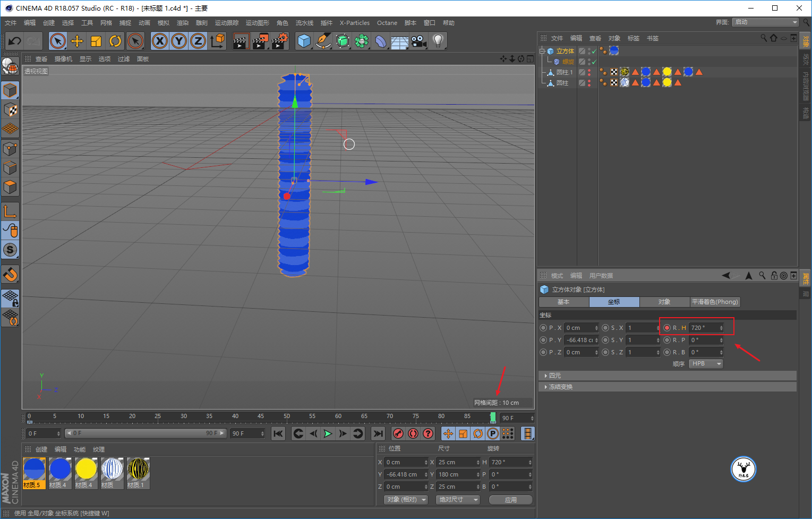Add a Camera object
This screenshot has height=519, width=812.
click(419, 41)
